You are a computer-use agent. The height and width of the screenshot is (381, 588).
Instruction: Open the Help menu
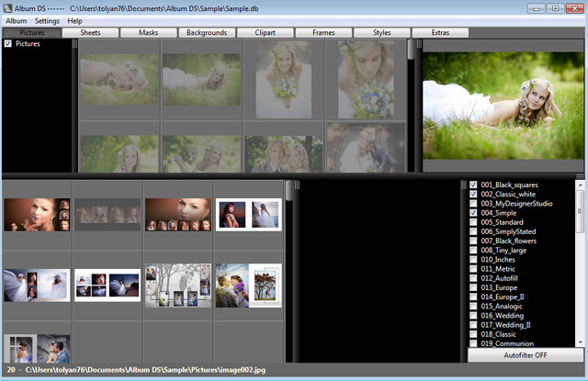point(74,20)
